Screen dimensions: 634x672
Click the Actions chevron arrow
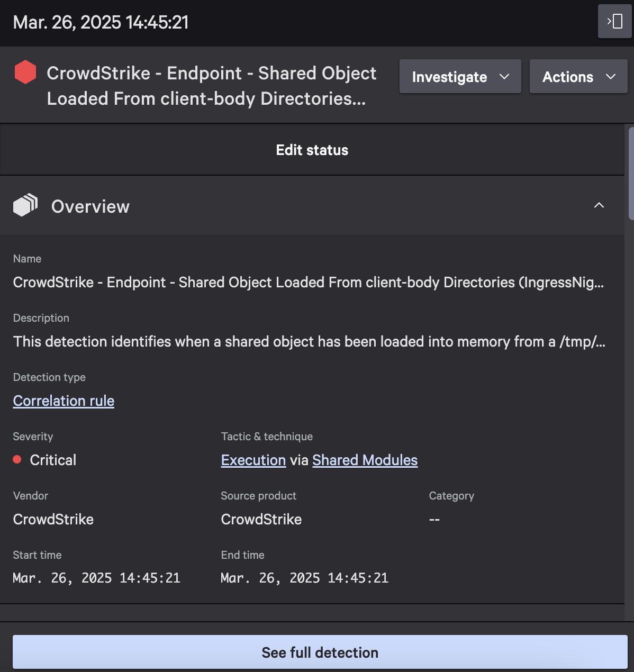click(611, 77)
